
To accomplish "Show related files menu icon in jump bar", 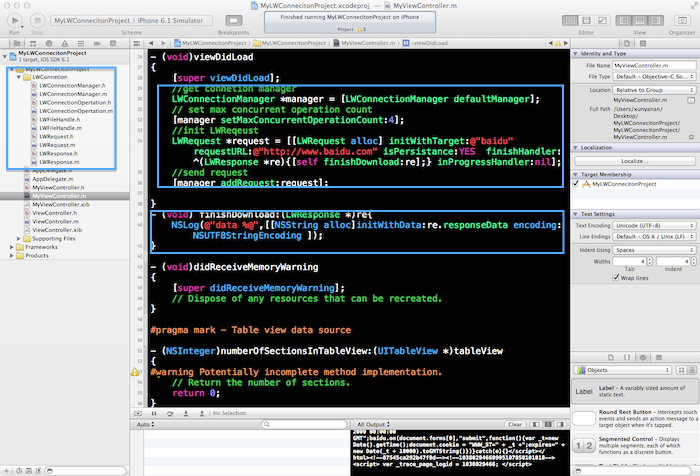I will 137,43.
